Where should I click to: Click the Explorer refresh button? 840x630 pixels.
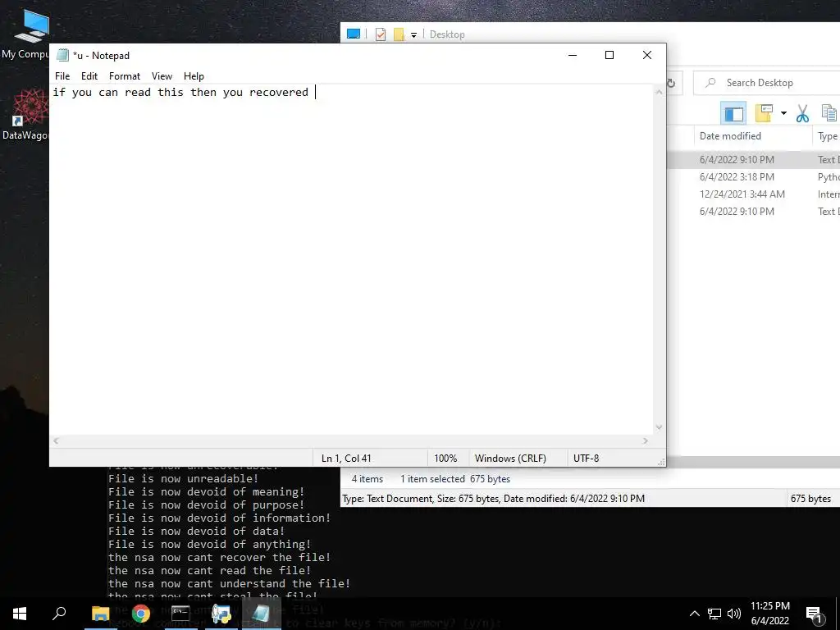click(671, 83)
